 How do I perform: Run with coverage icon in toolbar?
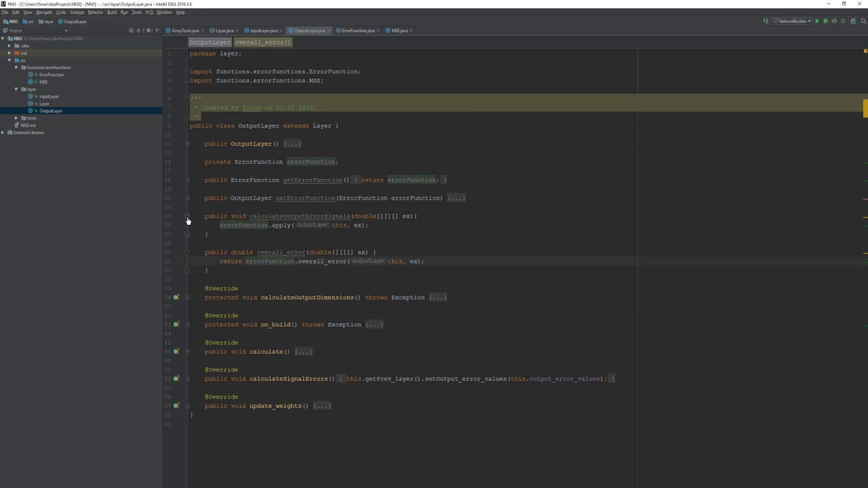point(834,21)
